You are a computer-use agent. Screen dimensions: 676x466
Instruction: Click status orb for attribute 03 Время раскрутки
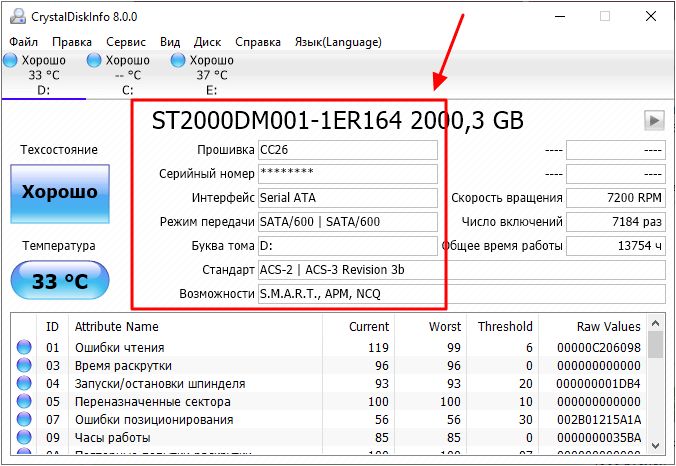(x=24, y=366)
